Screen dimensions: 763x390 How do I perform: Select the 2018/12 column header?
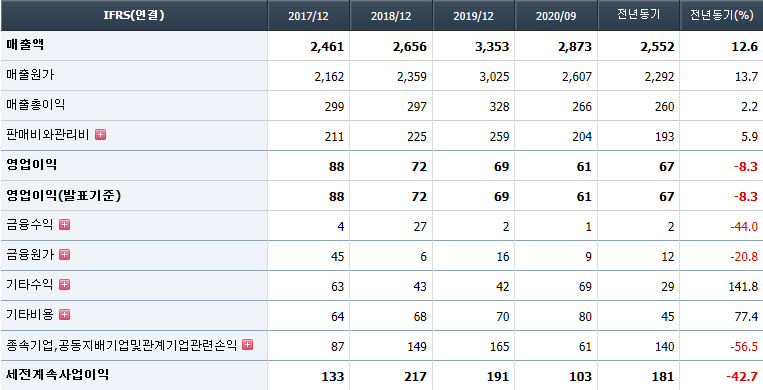pos(391,16)
